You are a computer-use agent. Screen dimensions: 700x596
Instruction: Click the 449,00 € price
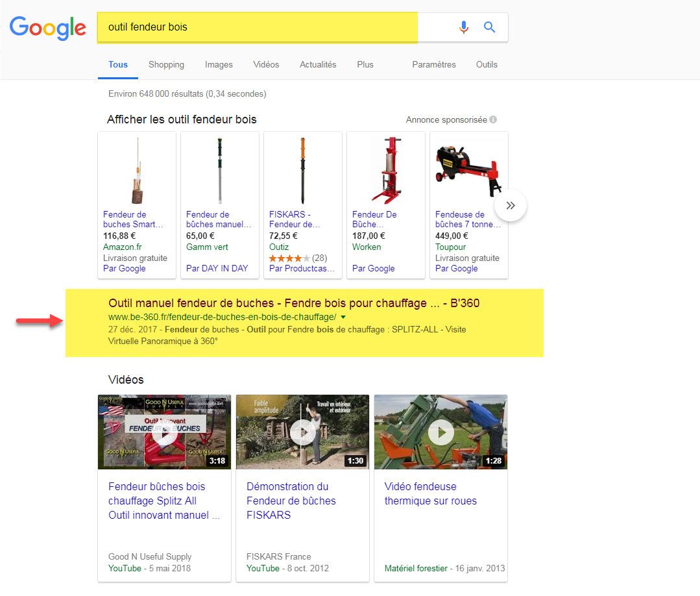pyautogui.click(x=452, y=236)
